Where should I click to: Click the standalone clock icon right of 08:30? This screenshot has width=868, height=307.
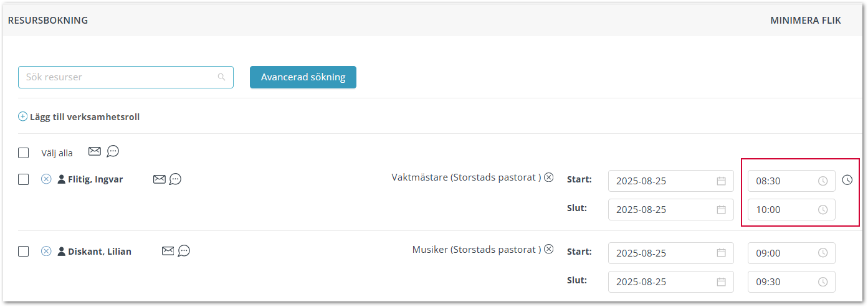847,180
